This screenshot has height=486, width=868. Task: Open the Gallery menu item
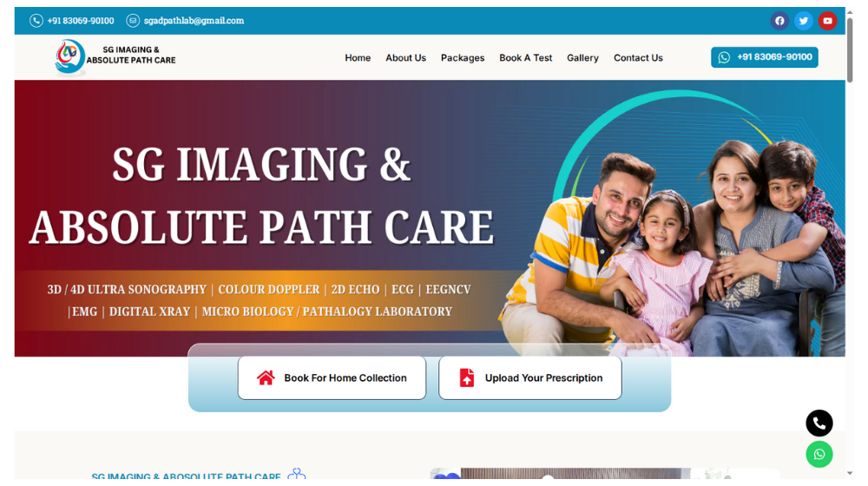coord(583,57)
